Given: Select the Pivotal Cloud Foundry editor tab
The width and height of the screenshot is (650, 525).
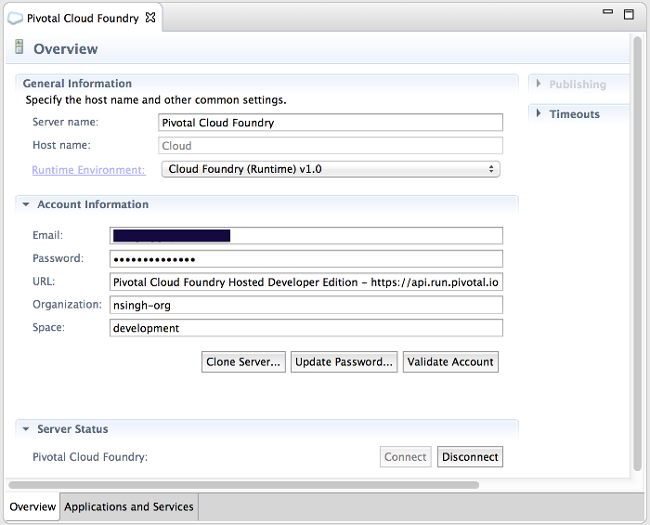Looking at the screenshot, I should click(82, 18).
